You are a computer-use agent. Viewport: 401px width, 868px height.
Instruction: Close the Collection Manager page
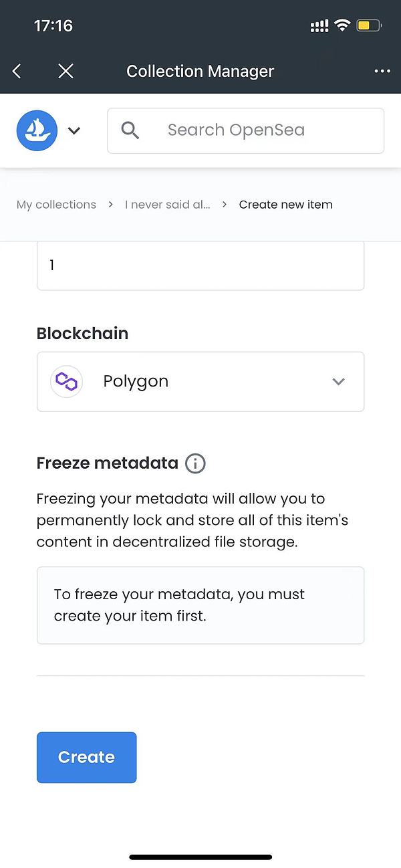point(65,71)
